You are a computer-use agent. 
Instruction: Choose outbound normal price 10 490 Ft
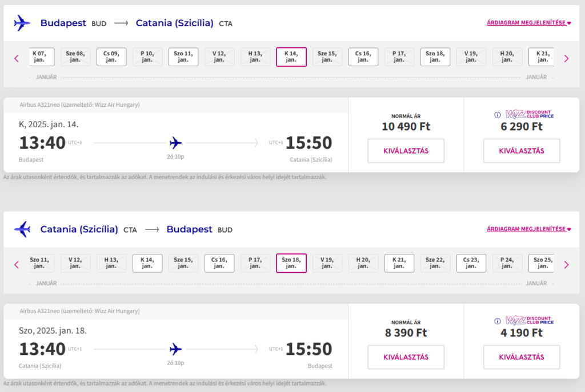pyautogui.click(x=406, y=151)
